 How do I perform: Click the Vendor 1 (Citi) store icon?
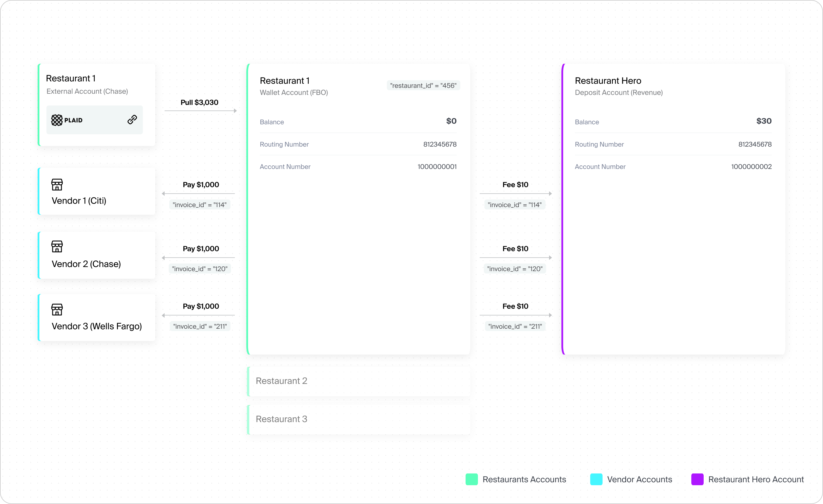point(57,184)
